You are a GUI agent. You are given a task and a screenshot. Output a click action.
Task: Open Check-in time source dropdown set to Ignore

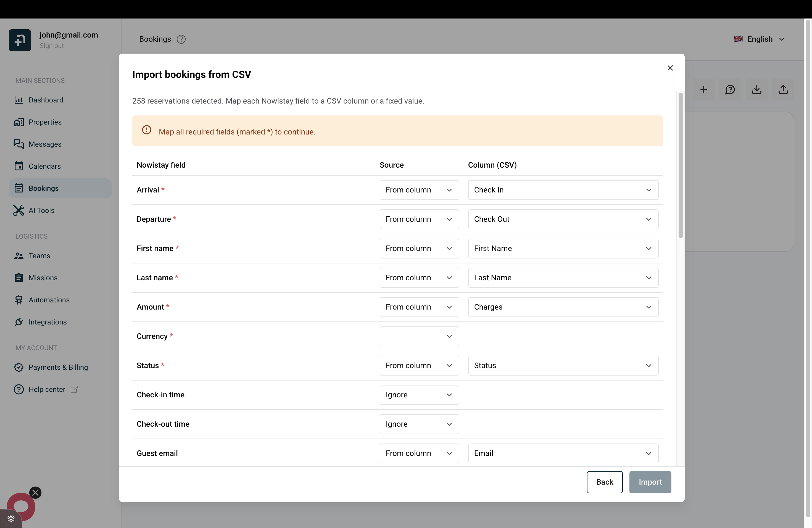[x=419, y=395]
